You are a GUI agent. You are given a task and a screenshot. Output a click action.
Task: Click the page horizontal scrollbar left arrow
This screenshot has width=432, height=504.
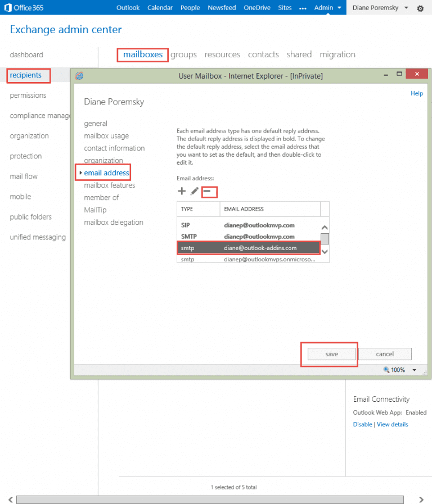tap(11, 500)
